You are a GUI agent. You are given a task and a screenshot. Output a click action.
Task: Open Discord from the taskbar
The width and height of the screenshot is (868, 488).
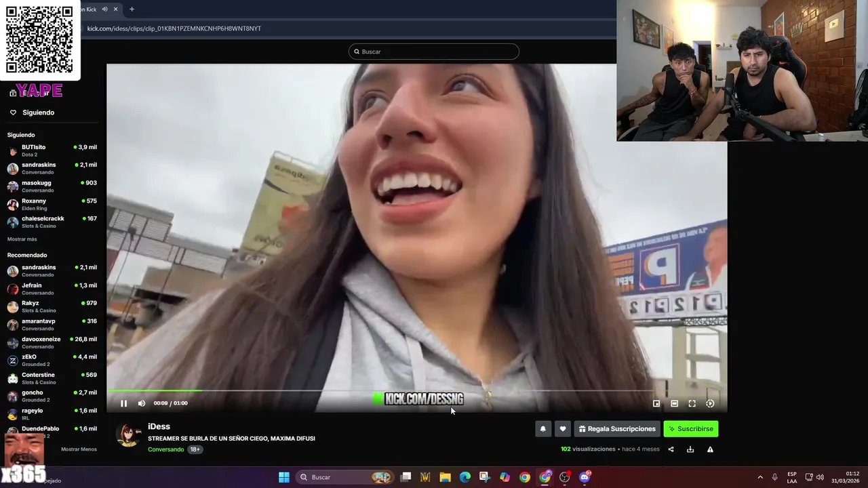(x=585, y=477)
